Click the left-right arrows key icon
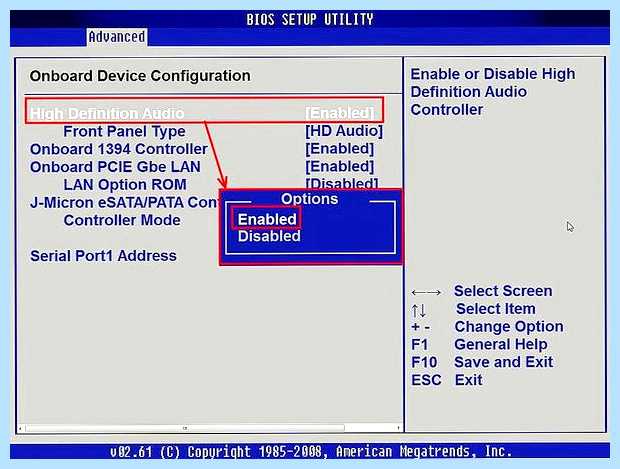The width and height of the screenshot is (620, 469). (426, 293)
